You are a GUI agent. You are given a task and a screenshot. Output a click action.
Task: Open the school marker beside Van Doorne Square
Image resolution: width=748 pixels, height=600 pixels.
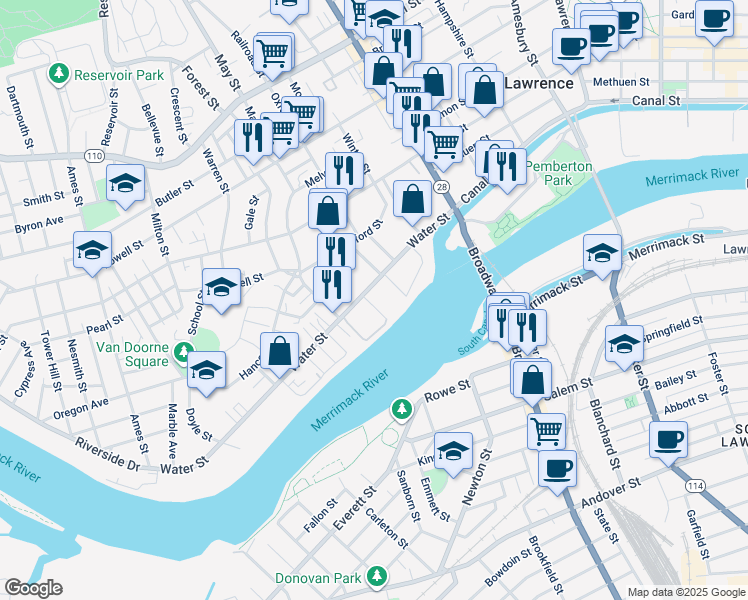(206, 371)
